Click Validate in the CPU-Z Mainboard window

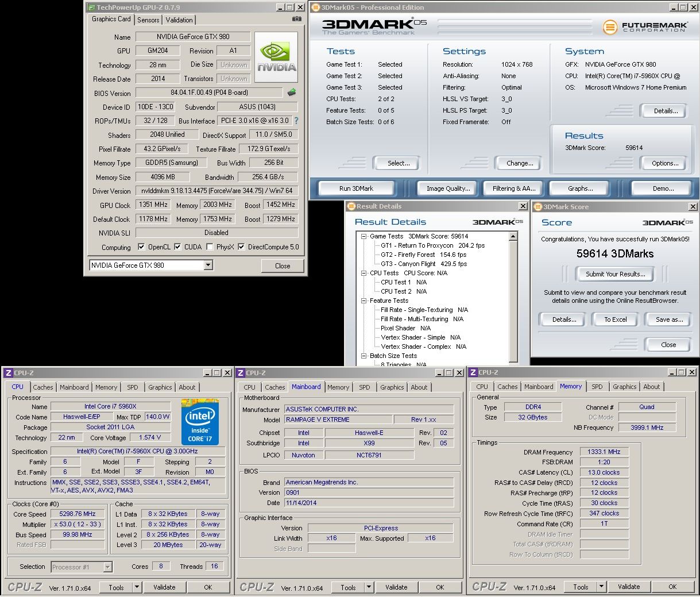click(396, 587)
